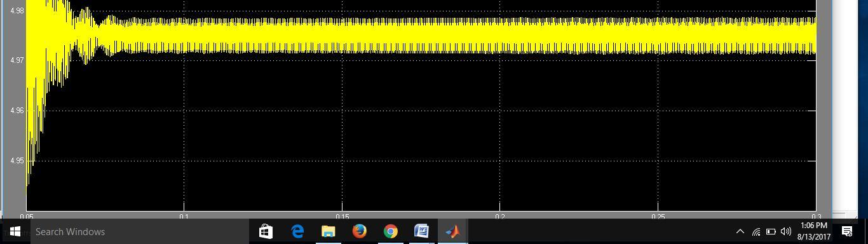Open Google Chrome from the taskbar

(390, 232)
